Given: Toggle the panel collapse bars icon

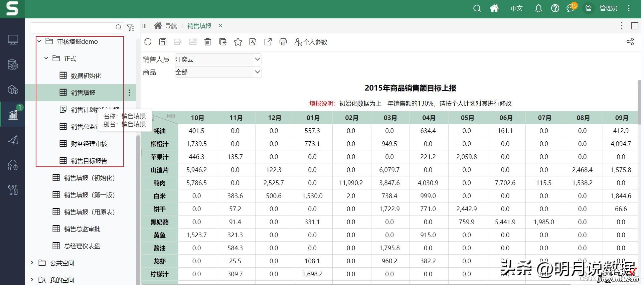Looking at the screenshot, I should (144, 26).
